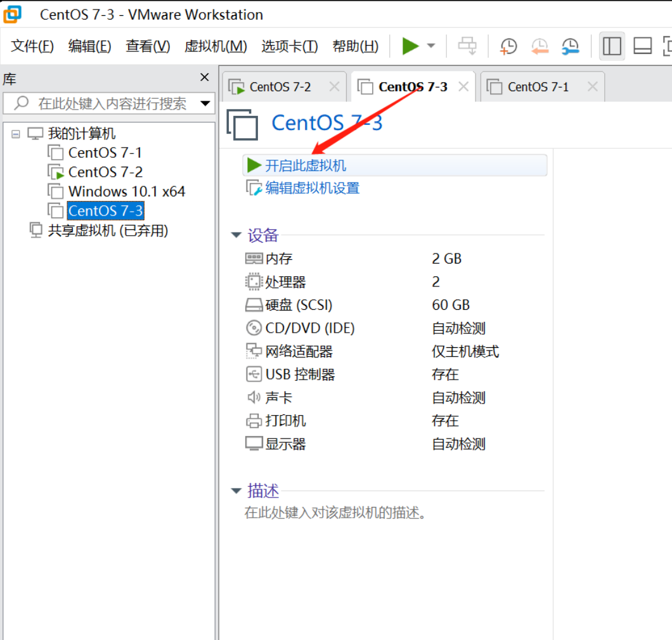The image size is (672, 640).
Task: Select Windows 10.1 x64 in the library
Action: pos(126,191)
